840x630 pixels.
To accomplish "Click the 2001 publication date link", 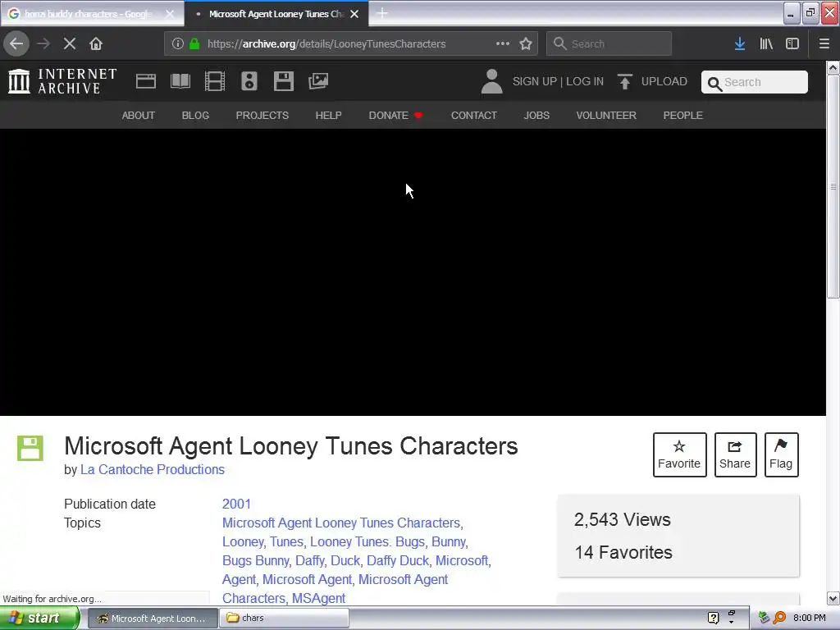I will 236,504.
